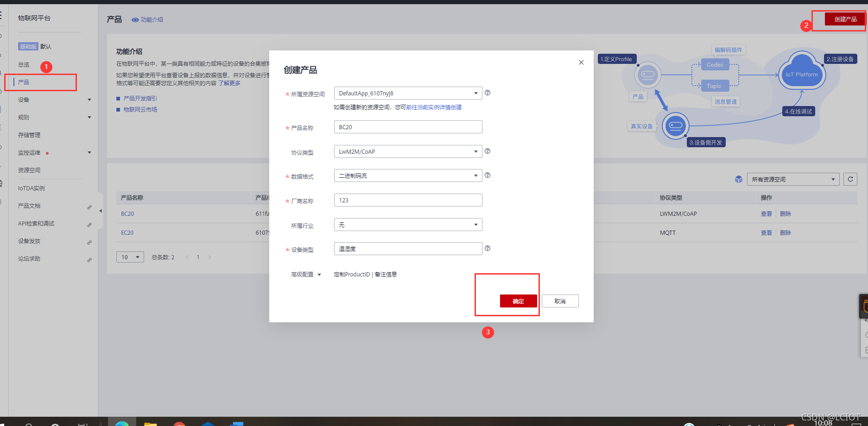
Task: Click 查看 for the EC20 product row
Action: click(x=766, y=233)
